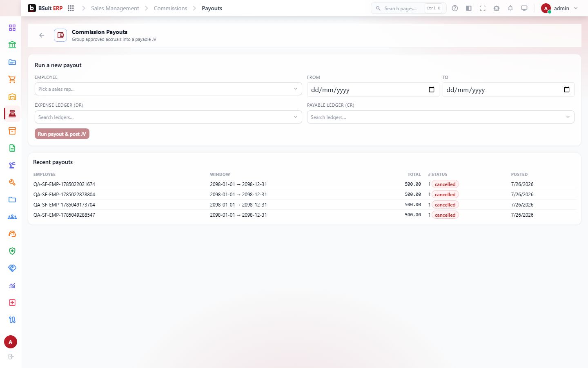The image size is (588, 368).
Task: Open the dashboard grid icon in sidebar
Action: (12, 28)
